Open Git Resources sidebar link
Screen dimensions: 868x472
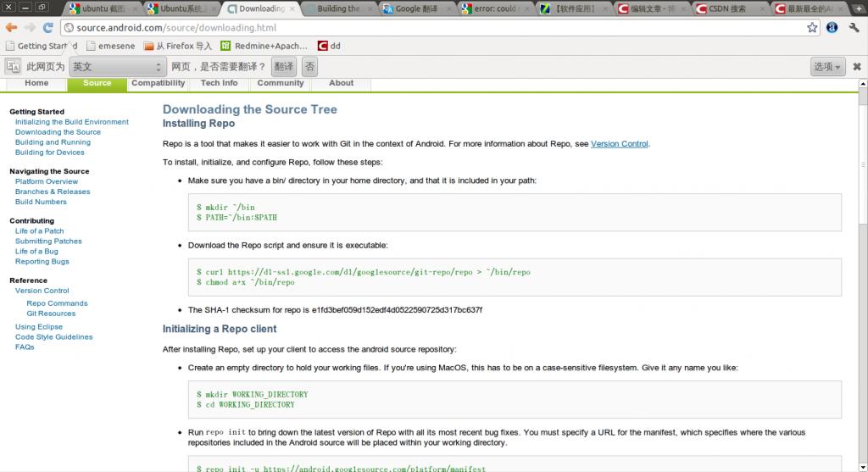click(x=51, y=314)
